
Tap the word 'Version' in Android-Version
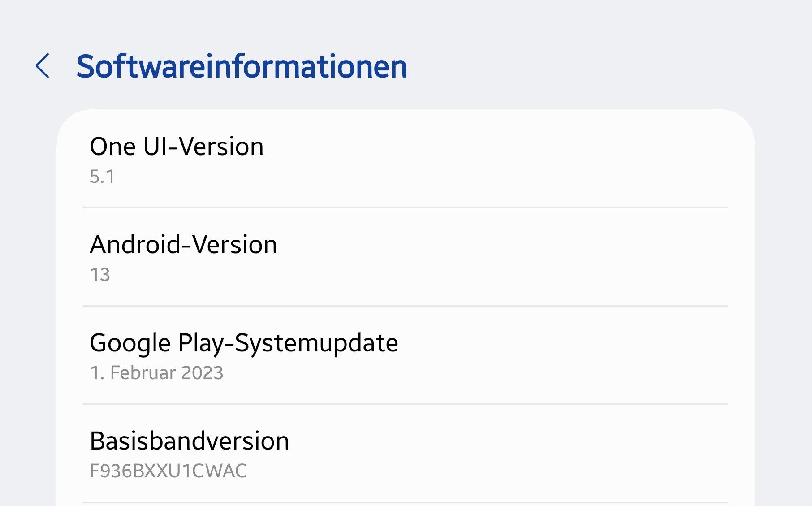234,245
